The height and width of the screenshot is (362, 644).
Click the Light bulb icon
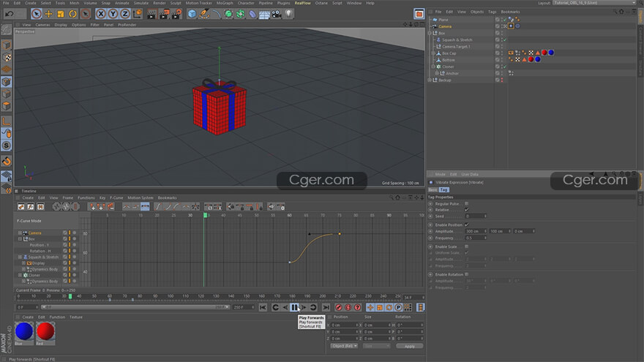click(x=289, y=14)
